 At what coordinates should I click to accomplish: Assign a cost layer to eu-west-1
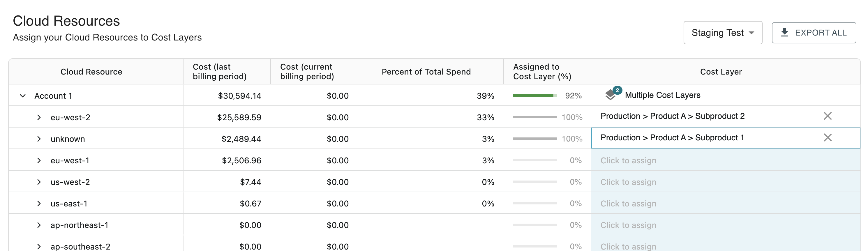(628, 161)
